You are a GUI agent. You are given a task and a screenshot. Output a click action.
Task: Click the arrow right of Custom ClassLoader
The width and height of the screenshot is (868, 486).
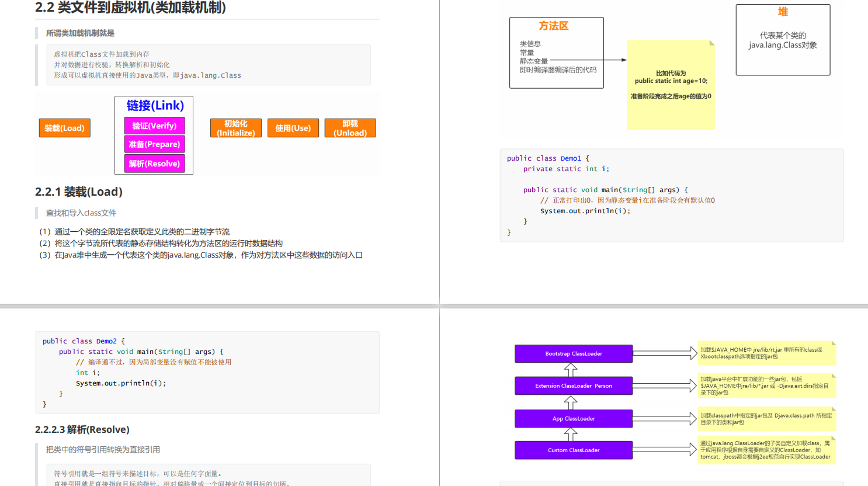[x=665, y=449]
